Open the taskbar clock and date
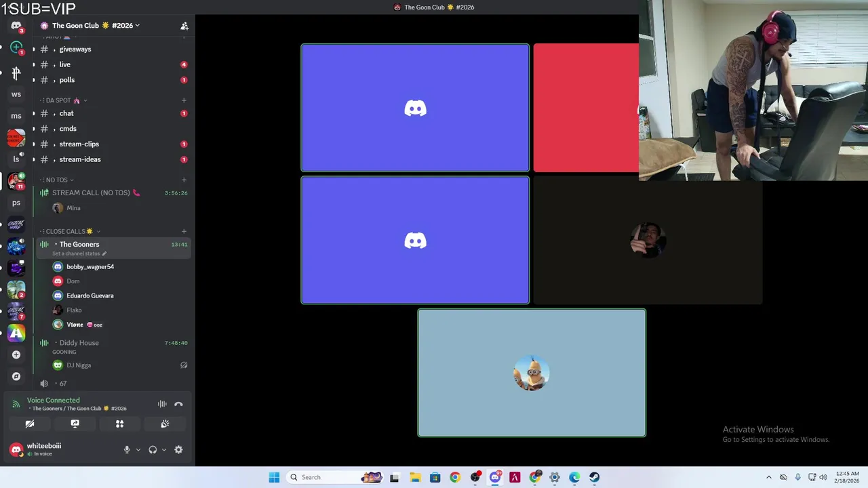868x488 pixels. tap(848, 477)
